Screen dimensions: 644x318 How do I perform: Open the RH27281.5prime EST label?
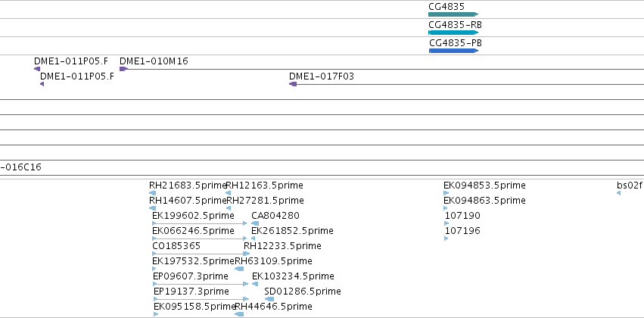[x=266, y=201]
